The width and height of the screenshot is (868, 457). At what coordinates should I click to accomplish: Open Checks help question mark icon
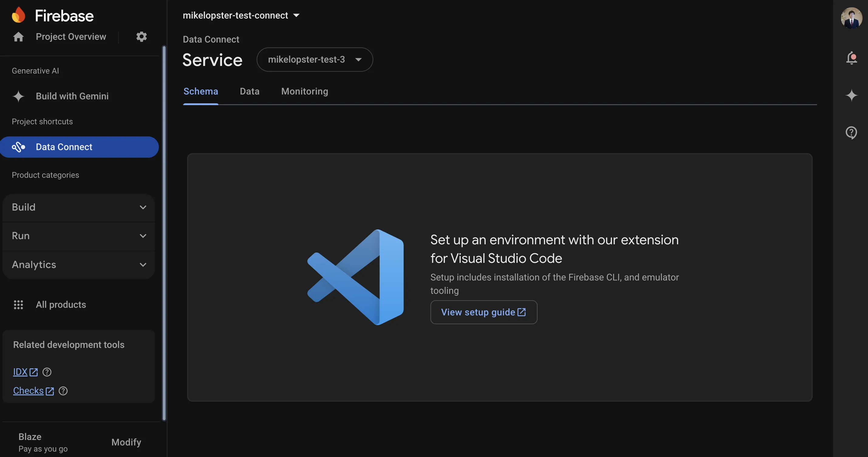63,391
